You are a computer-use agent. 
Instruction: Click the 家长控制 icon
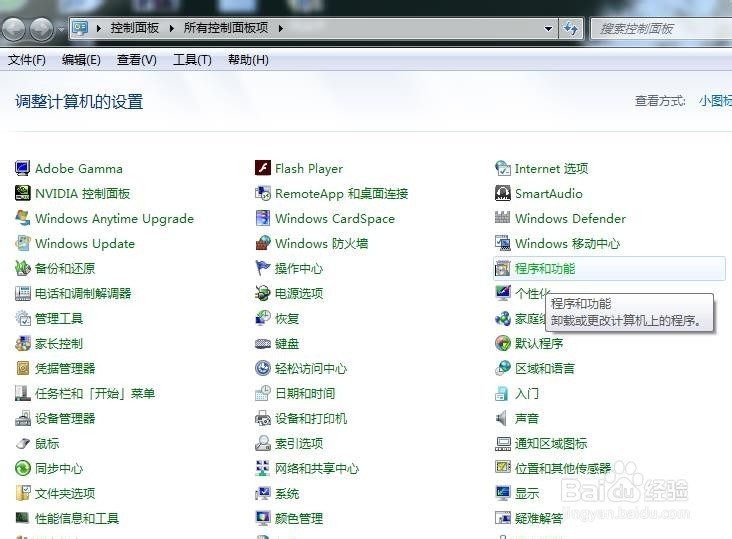[x=22, y=343]
